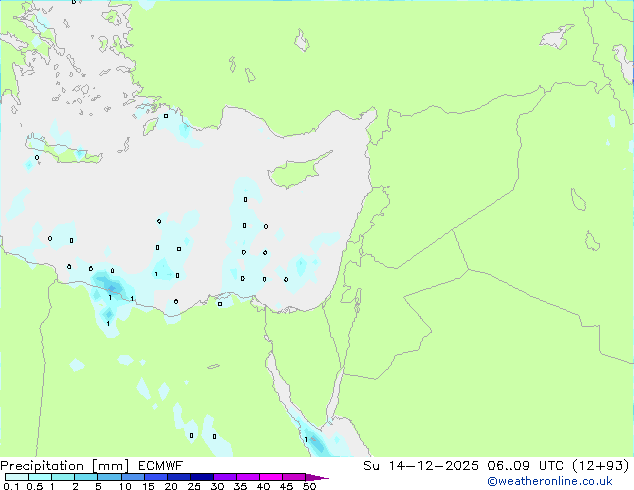Pick the 20–25 mm dark blue swatch
This screenshot has width=634, height=490.
click(178, 477)
